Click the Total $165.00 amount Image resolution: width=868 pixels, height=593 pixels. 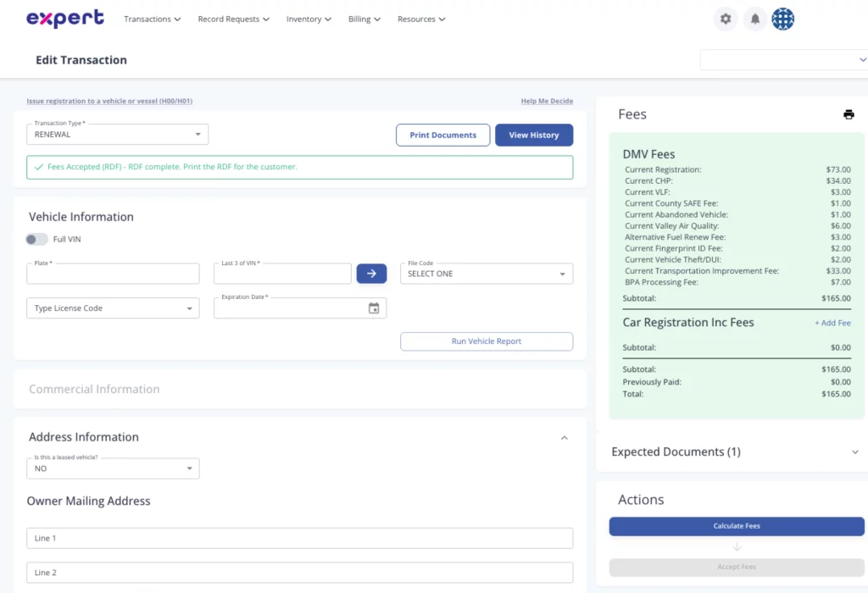pyautogui.click(x=836, y=395)
